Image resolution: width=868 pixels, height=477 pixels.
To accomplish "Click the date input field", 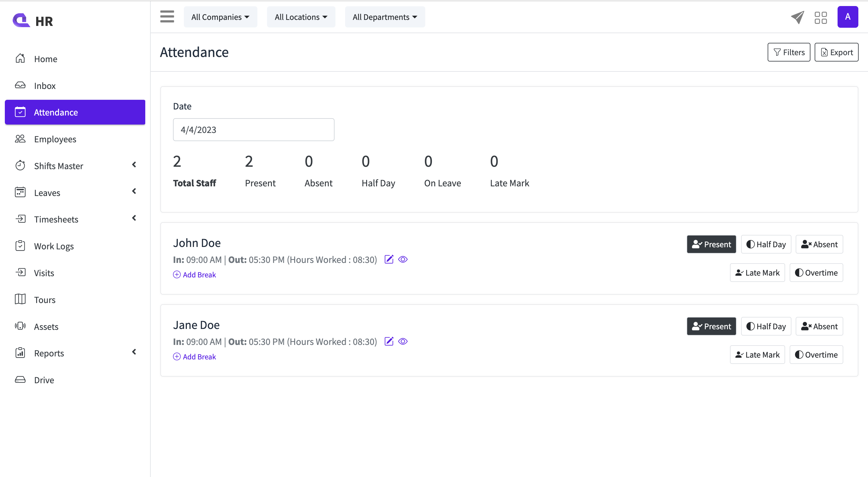I will pos(253,129).
